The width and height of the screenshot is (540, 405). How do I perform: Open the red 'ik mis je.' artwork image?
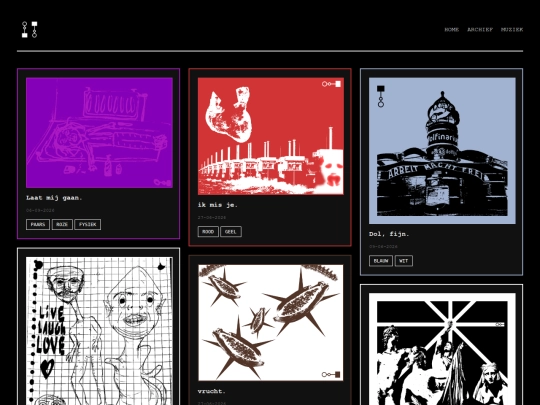271,136
